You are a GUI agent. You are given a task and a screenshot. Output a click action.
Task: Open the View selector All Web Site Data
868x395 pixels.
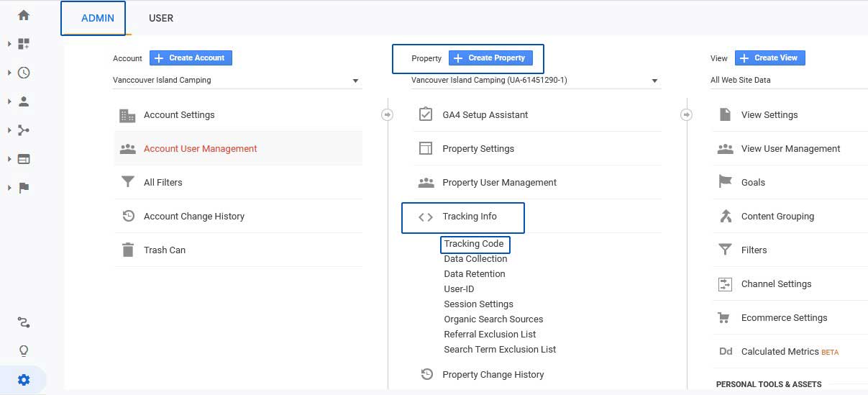click(789, 81)
